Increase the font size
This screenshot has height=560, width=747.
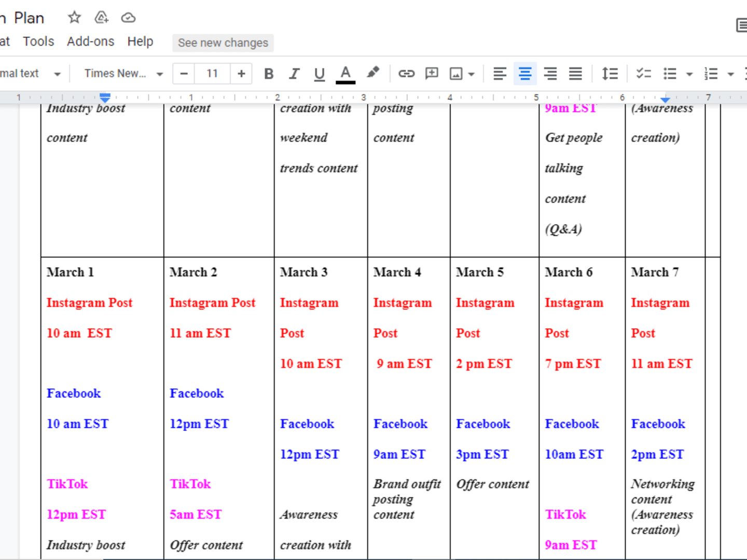pos(241,74)
